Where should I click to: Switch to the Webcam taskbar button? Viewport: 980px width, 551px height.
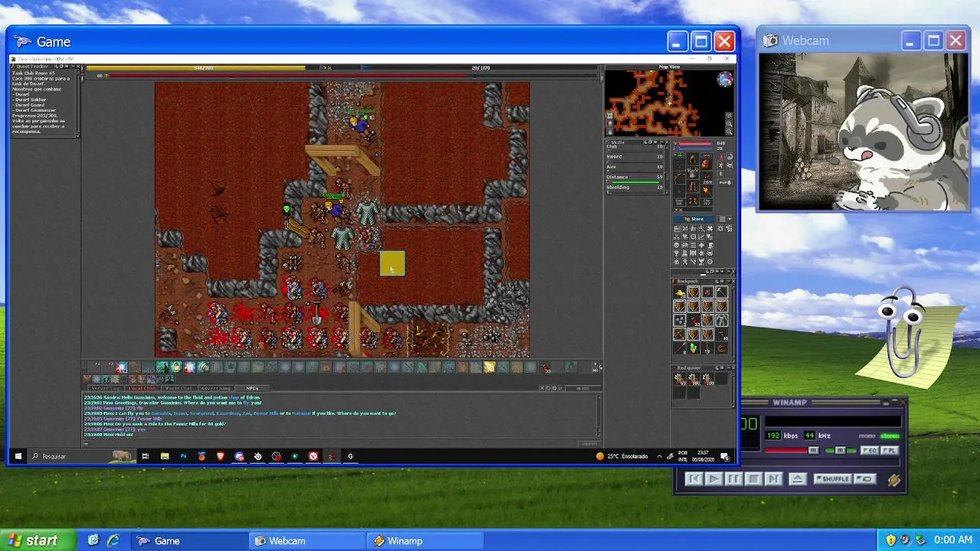pyautogui.click(x=308, y=541)
